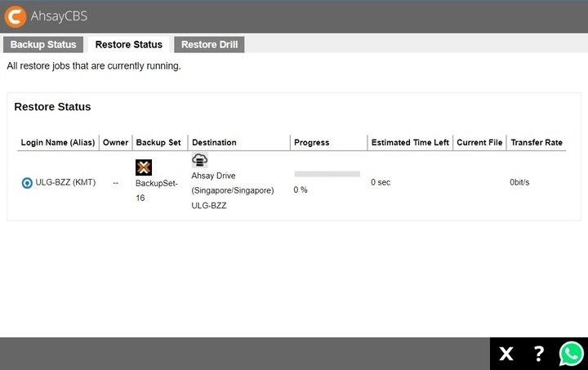The image size is (588, 370).
Task: Click the -- owner cell value
Action: coord(115,183)
